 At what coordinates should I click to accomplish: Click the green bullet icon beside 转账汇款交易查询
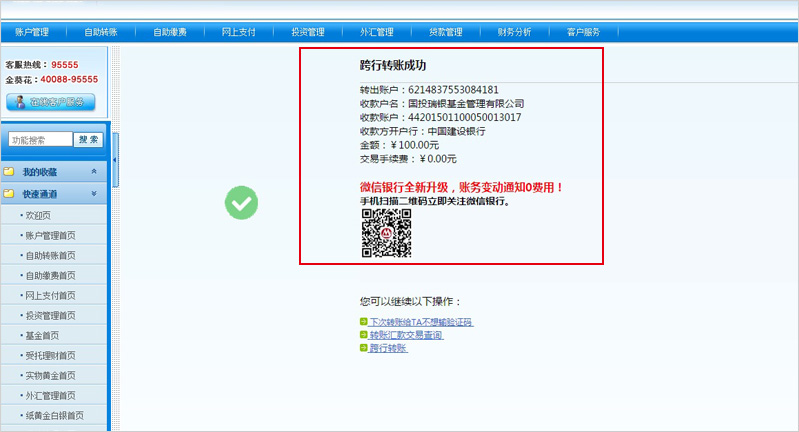(363, 336)
